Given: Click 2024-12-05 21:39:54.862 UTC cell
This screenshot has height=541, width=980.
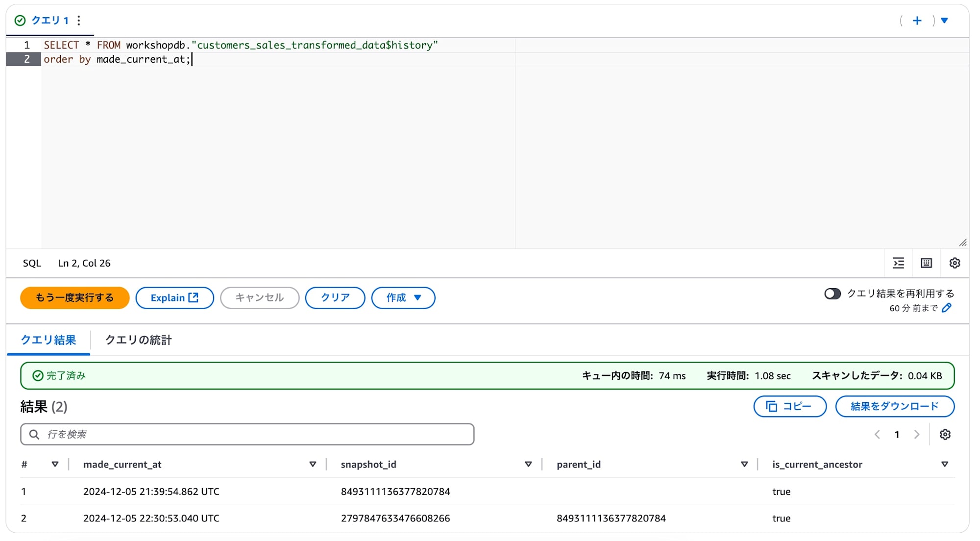Looking at the screenshot, I should tap(151, 492).
